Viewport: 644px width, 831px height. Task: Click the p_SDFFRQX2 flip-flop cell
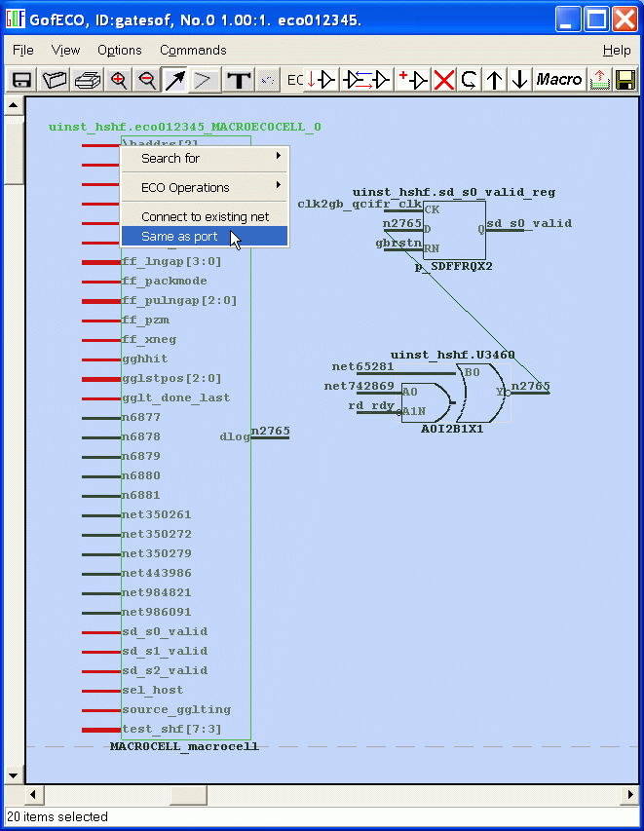pyautogui.click(x=453, y=231)
